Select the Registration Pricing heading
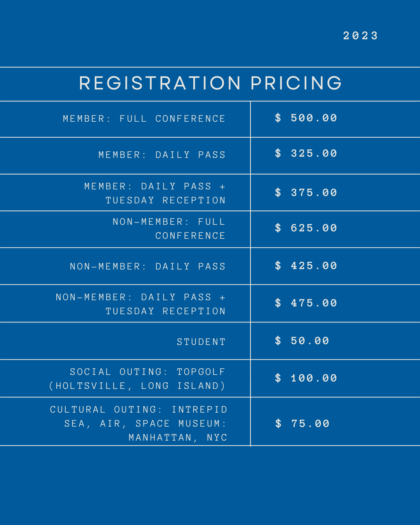The width and height of the screenshot is (420, 525). 210,83
